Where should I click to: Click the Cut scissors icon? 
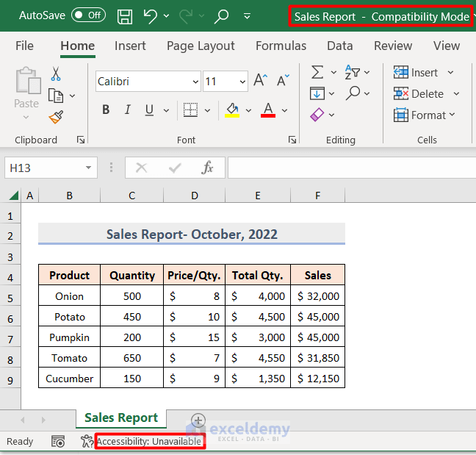pos(56,74)
